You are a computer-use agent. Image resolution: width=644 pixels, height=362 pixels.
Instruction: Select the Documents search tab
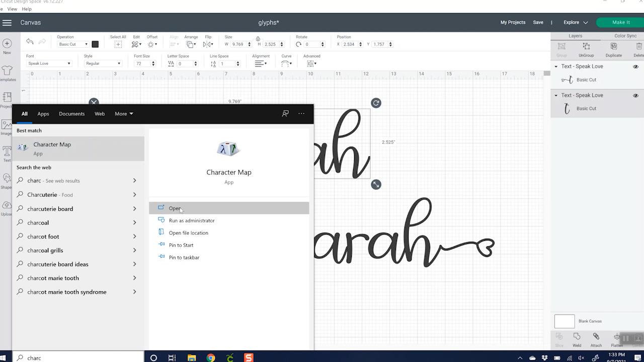72,114
